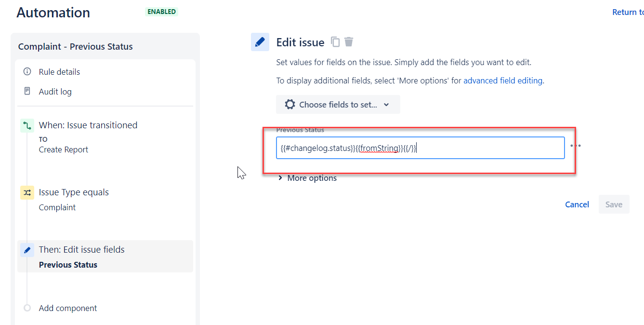This screenshot has height=325, width=644.
Task: Select 'Audit log' in the sidebar
Action: [x=54, y=91]
